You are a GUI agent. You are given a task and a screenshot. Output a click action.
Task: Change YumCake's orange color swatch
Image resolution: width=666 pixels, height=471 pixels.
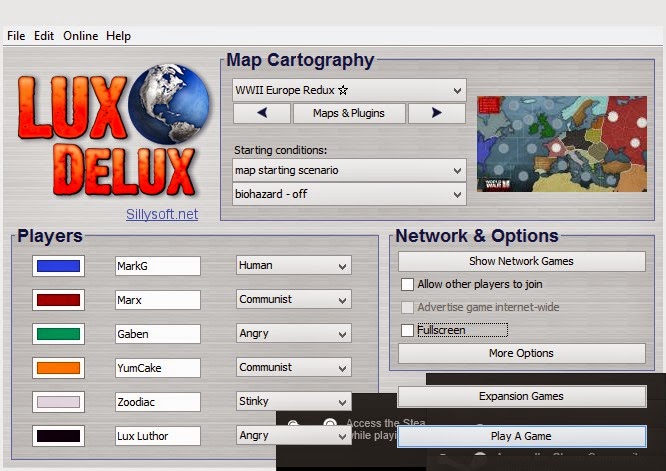coord(59,368)
